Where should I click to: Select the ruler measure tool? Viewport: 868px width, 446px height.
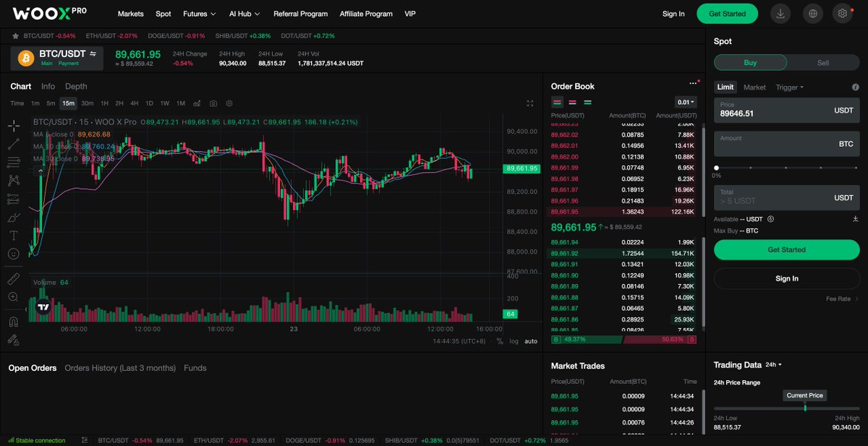[13, 278]
